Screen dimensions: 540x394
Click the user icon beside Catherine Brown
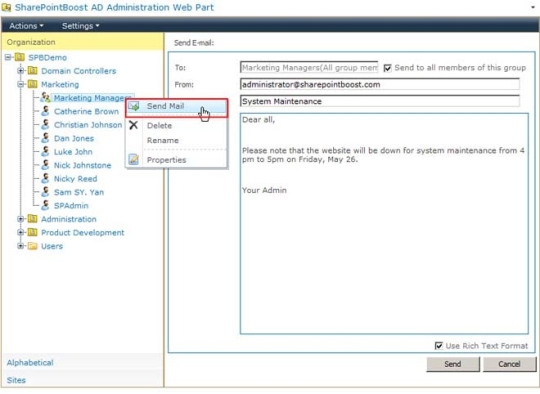coord(45,111)
